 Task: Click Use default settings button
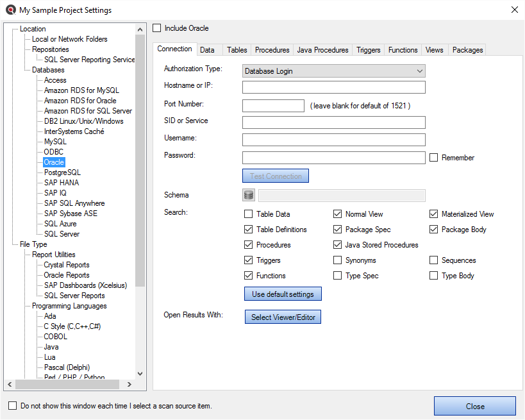[283, 294]
